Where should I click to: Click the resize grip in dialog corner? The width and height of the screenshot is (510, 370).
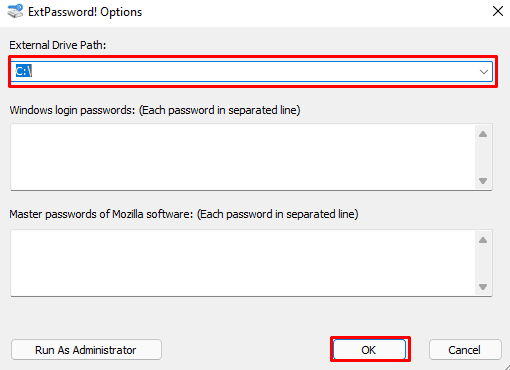click(x=506, y=366)
